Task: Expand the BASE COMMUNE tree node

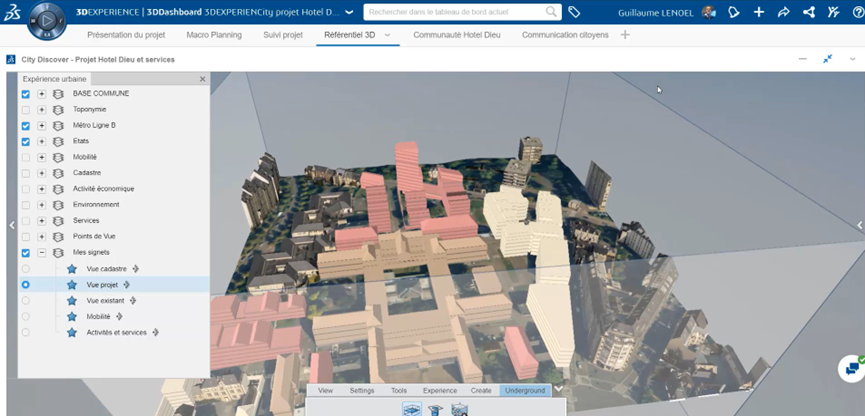Action: tap(41, 94)
